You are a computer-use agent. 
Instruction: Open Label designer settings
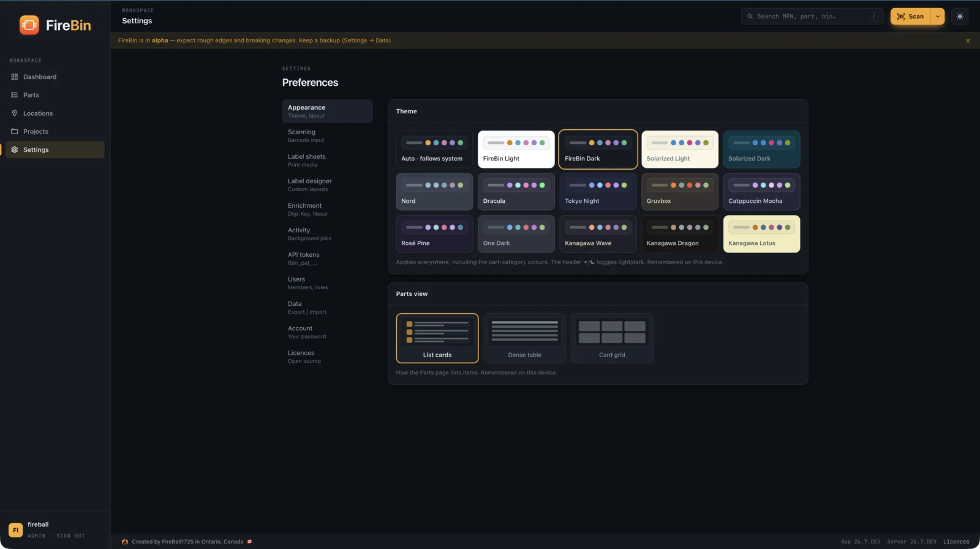[327, 184]
